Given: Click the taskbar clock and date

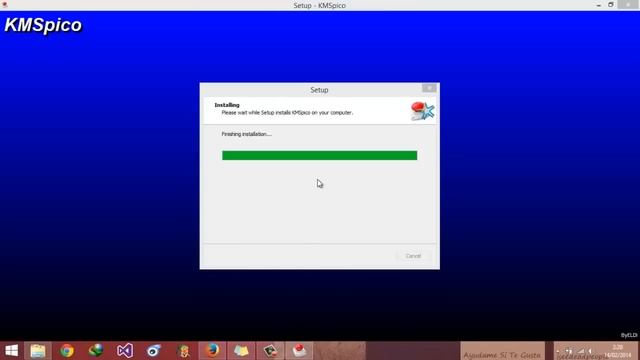Looking at the screenshot, I should click(617, 351).
